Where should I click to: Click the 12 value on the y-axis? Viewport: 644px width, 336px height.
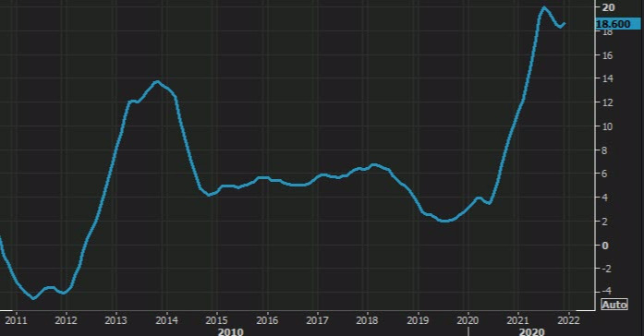click(x=607, y=102)
